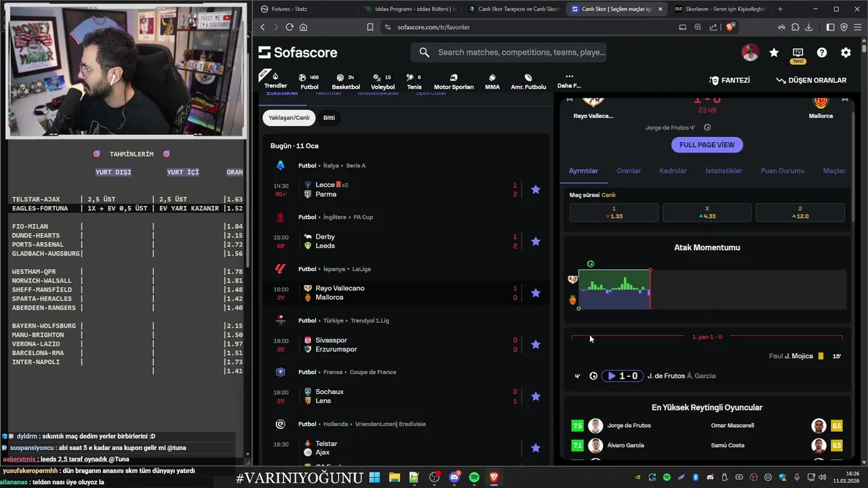Click the FULL PAGE VIEW button
The height and width of the screenshot is (488, 868).
[707, 145]
